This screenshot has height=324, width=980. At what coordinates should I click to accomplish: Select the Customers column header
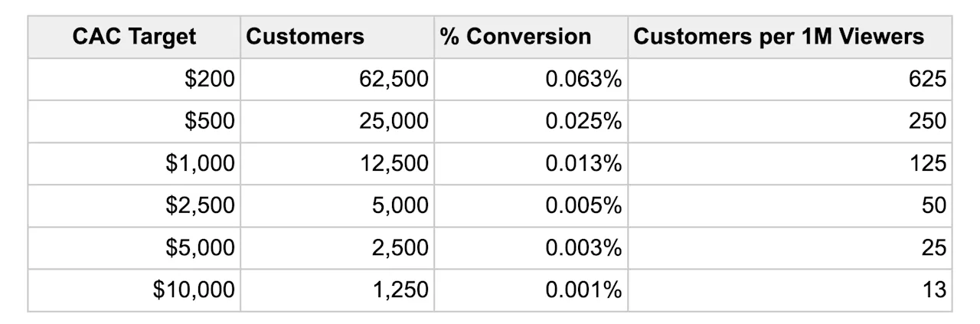[337, 36]
